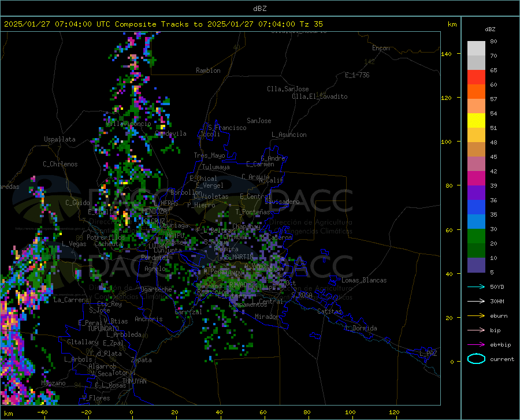The height and width of the screenshot is (420, 520).
Task: Select the 5-10 dBZ dark purple swatch
Action: [476, 265]
